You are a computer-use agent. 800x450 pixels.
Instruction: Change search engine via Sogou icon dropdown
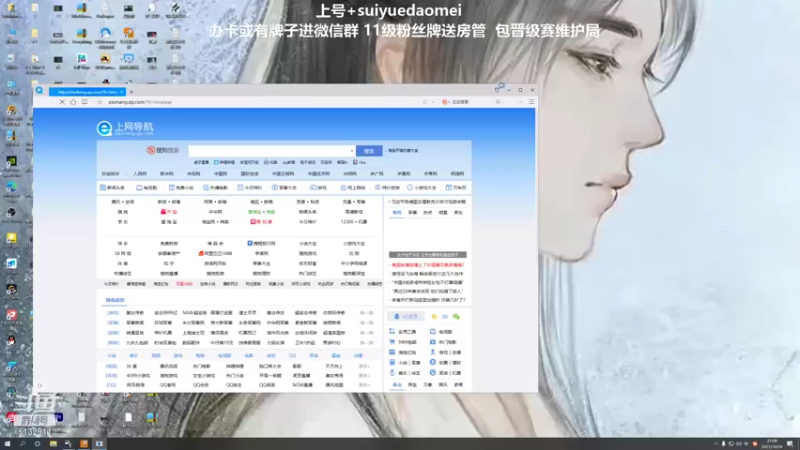446,102
